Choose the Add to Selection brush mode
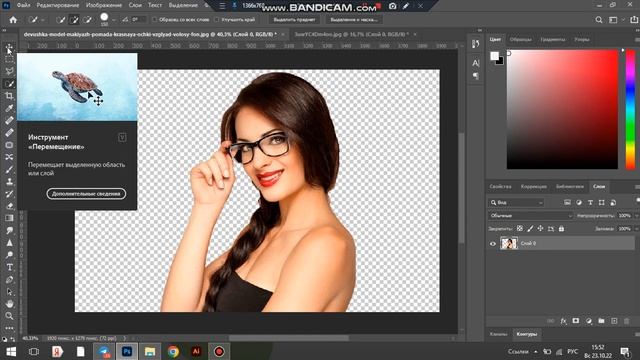 pyautogui.click(x=74, y=20)
